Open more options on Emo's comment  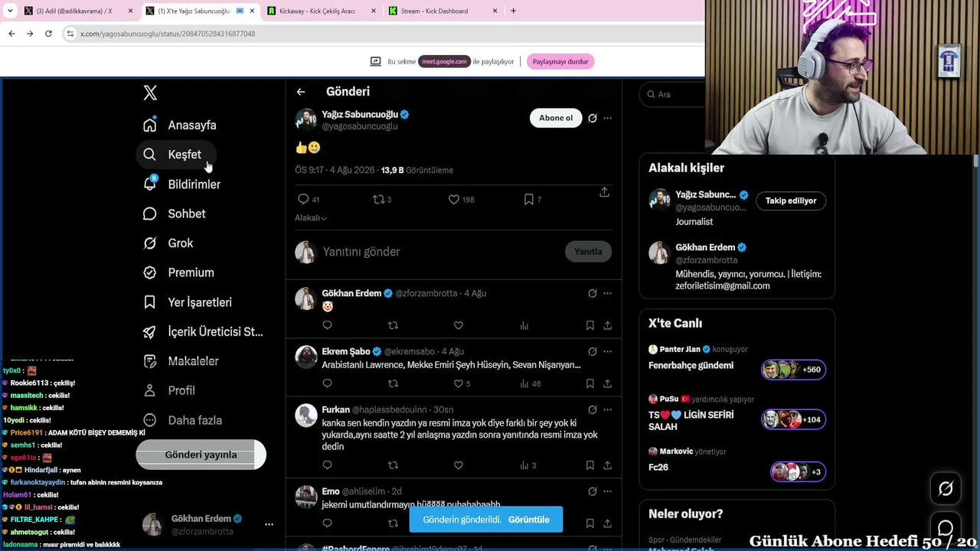click(x=608, y=491)
